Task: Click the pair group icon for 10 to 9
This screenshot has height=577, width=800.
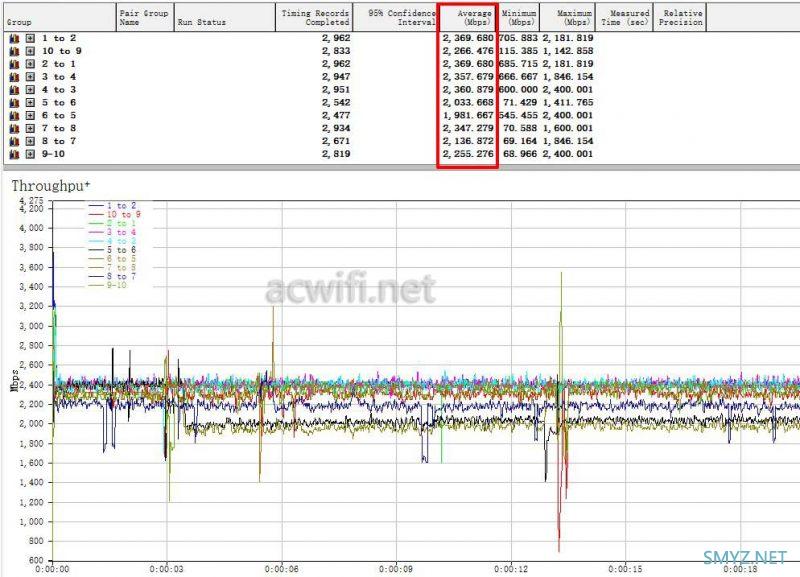Action: tap(14, 51)
